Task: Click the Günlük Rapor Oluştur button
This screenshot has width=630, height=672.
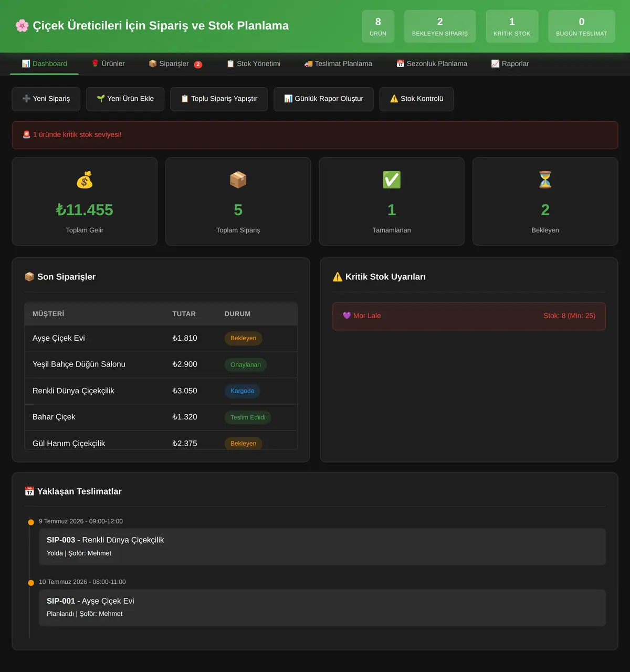Action: click(x=324, y=99)
